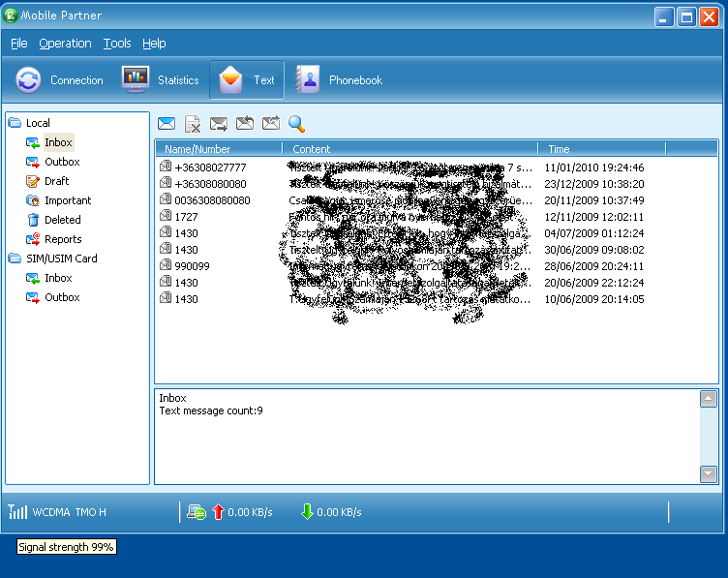Open the Tools menu
Image resolution: width=728 pixels, height=578 pixels.
[117, 44]
